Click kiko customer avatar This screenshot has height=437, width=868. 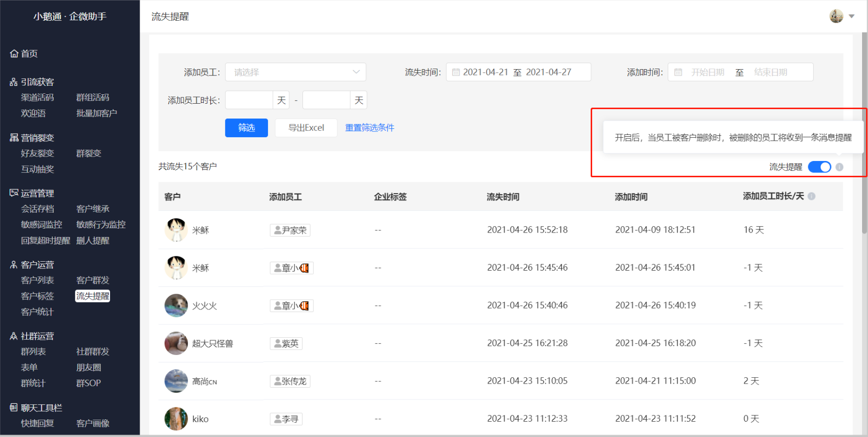(x=176, y=419)
